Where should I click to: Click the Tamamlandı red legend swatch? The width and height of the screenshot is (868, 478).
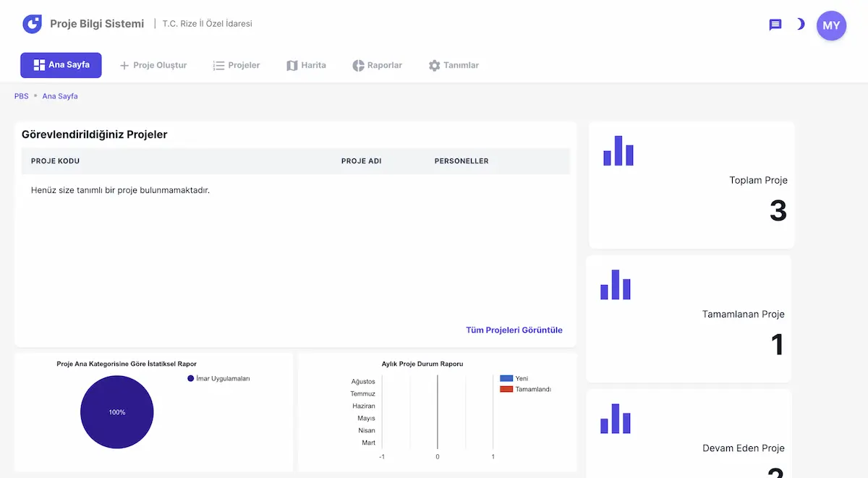[x=506, y=389]
